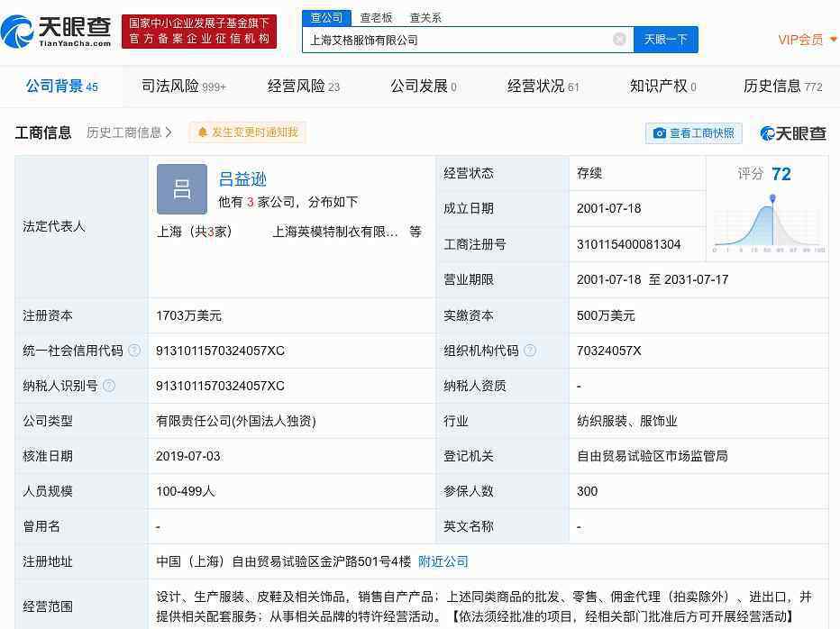Click the camera icon in 查看工商快照

pos(660,132)
